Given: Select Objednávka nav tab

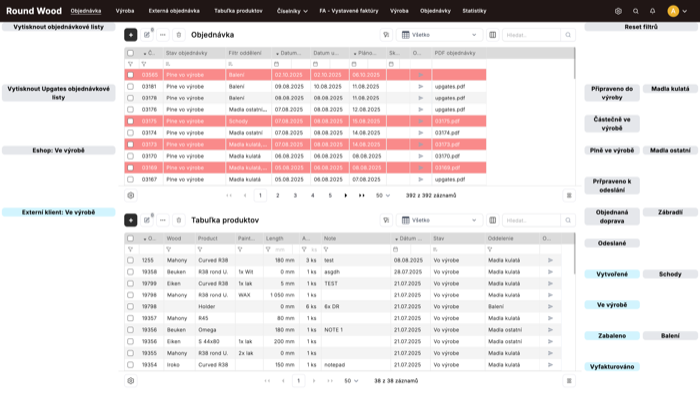Looking at the screenshot, I should tap(86, 11).
